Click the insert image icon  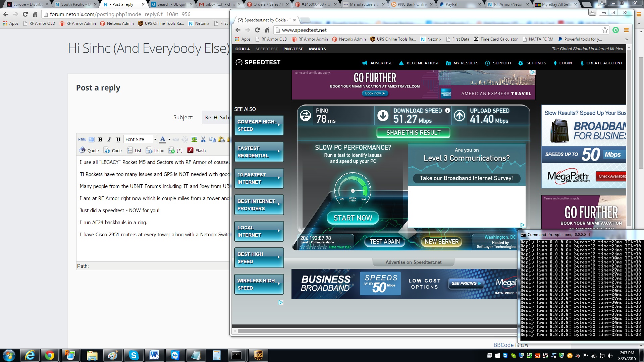pos(194,139)
